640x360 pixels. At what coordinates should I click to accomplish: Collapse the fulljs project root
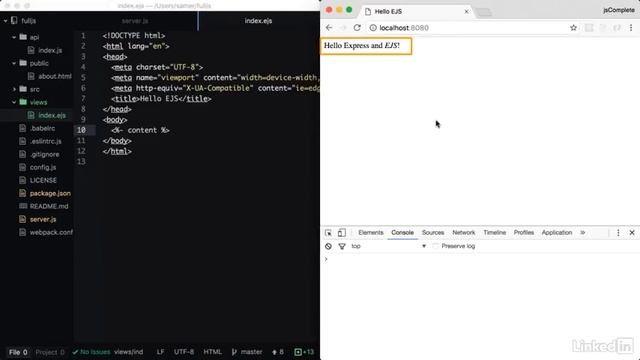(x=6, y=20)
